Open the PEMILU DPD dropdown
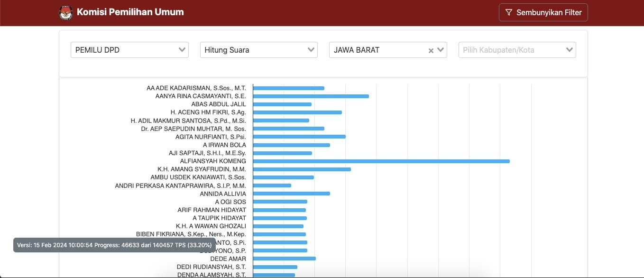The height and width of the screenshot is (278, 644). point(129,50)
